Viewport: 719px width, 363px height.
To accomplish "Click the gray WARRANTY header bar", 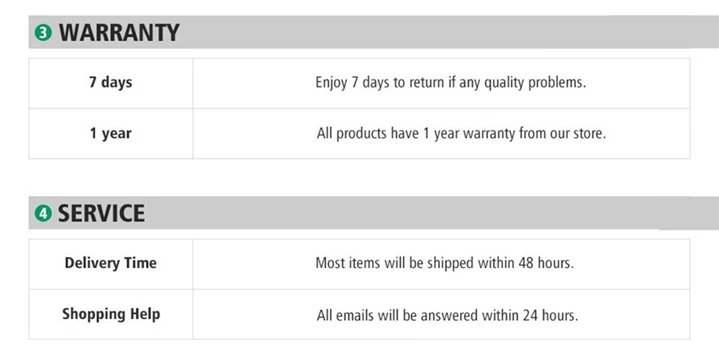I will pyautogui.click(x=374, y=32).
